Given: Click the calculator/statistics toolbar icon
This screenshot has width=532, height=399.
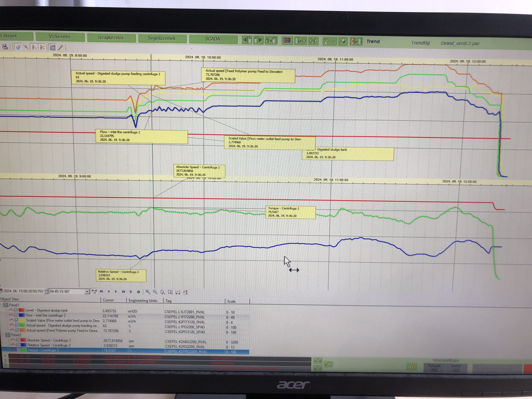Looking at the screenshot, I should coord(52,47).
